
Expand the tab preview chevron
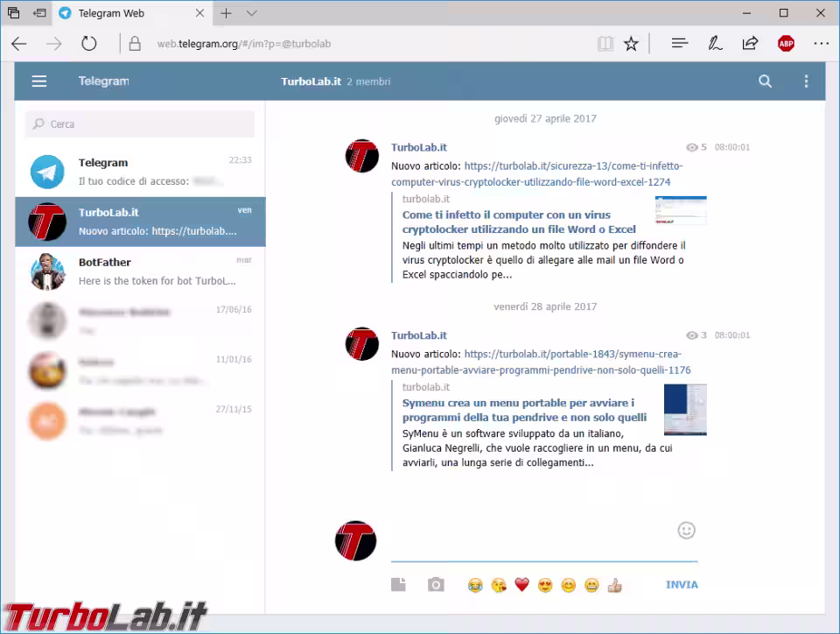coord(252,13)
